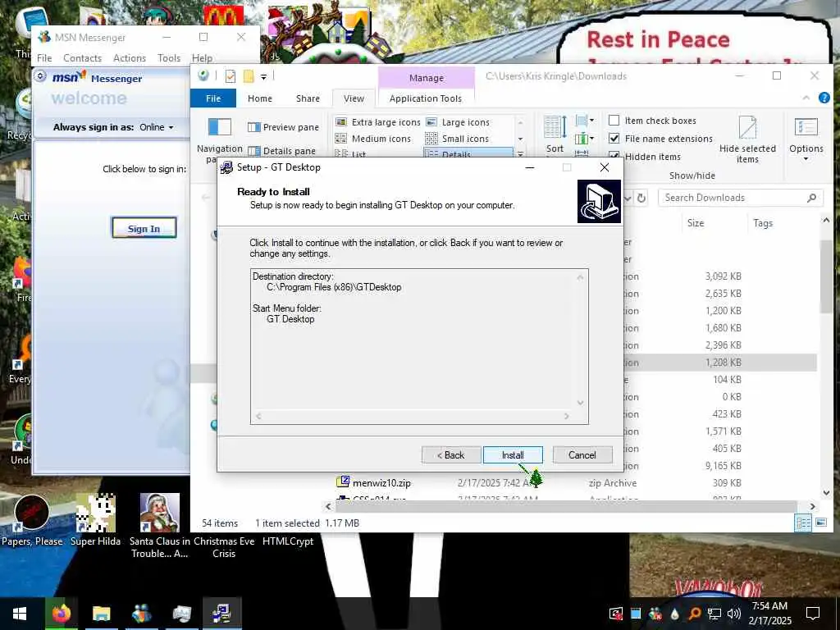Open the Actions menu in MSN Messenger

(x=129, y=58)
